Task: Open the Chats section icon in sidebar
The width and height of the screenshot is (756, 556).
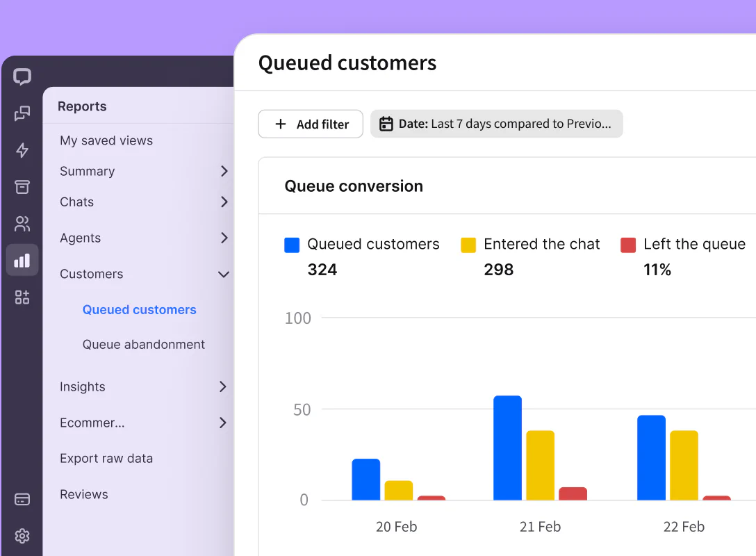Action: [x=22, y=113]
